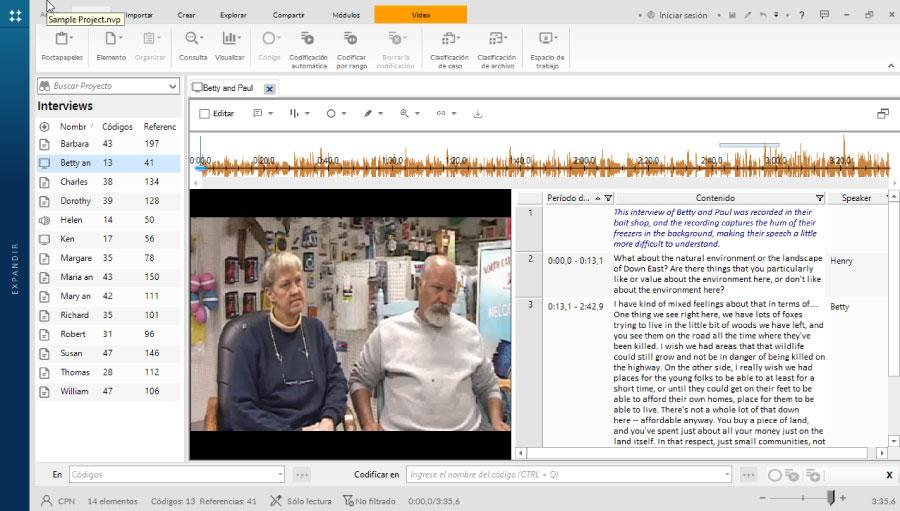
Task: Select the Dorothy interview item
Action: pyautogui.click(x=108, y=201)
